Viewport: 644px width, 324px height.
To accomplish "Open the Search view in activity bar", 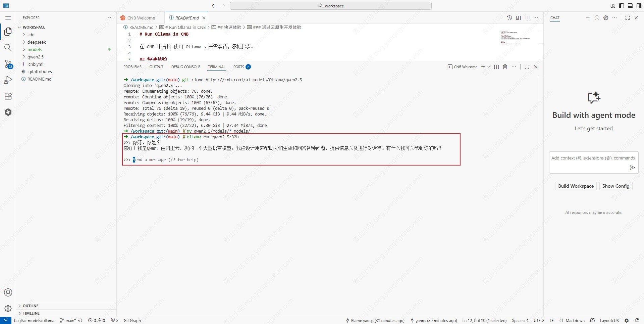I will tap(8, 48).
